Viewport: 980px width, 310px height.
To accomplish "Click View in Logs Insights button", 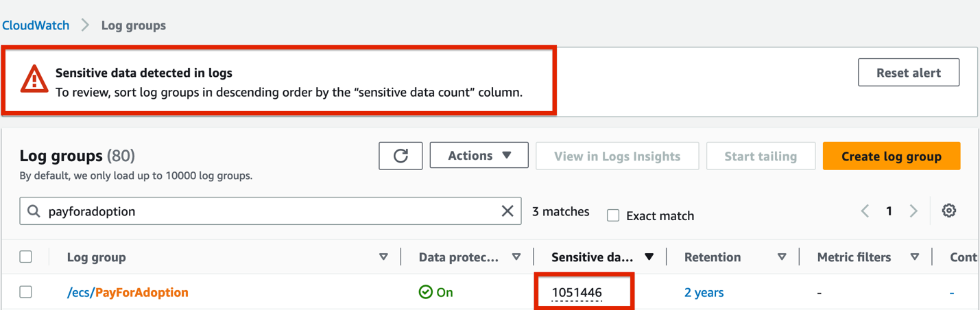I will click(x=617, y=156).
